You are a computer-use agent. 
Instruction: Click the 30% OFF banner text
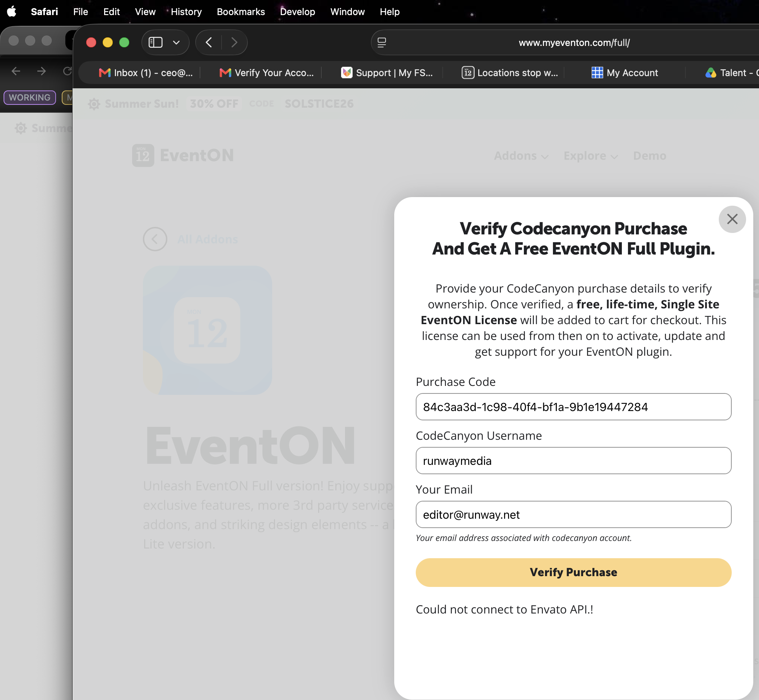214,104
